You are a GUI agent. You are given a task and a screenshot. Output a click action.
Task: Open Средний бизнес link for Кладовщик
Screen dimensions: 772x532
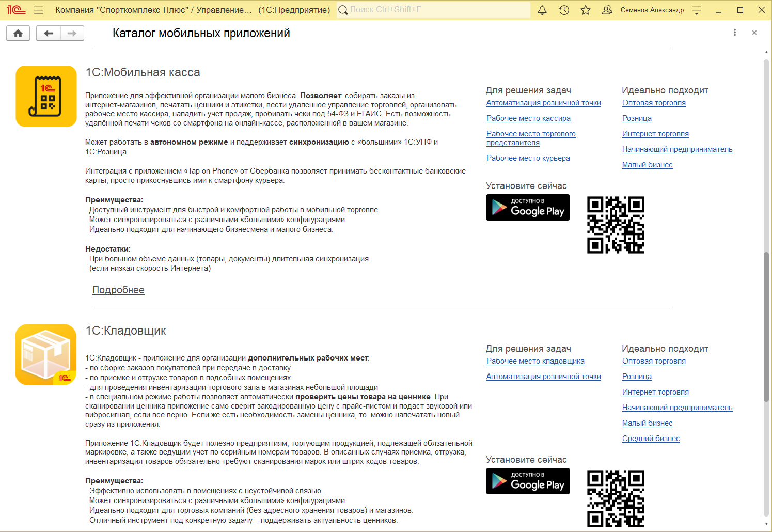click(x=651, y=439)
